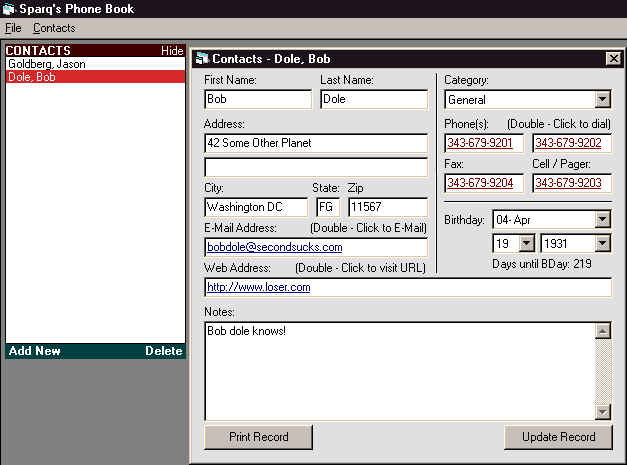Image resolution: width=627 pixels, height=465 pixels.
Task: Close the Contacts - Dole, Bob window
Action: pyautogui.click(x=613, y=59)
